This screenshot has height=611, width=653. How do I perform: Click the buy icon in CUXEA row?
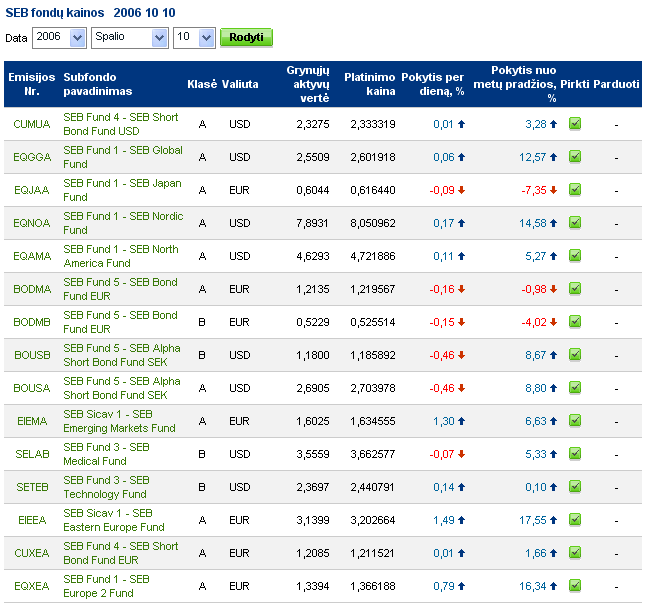click(575, 552)
